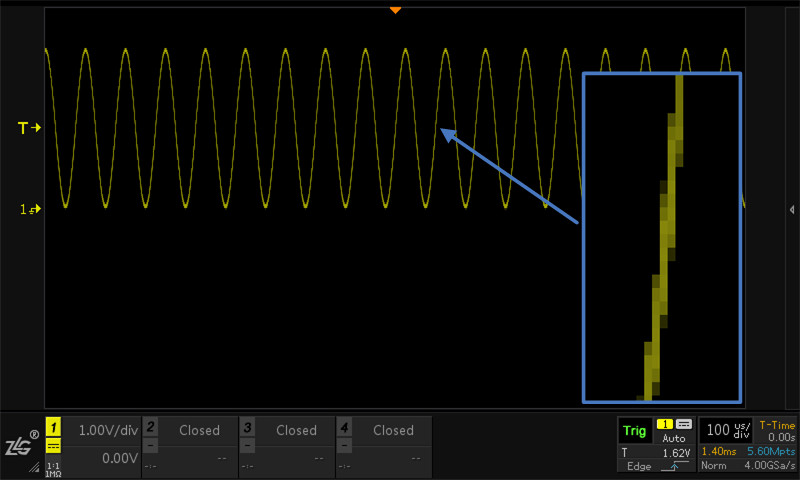This screenshot has height=480, width=800.
Task: Select the yellow channel 1 number badge
Action: pyautogui.click(x=53, y=427)
